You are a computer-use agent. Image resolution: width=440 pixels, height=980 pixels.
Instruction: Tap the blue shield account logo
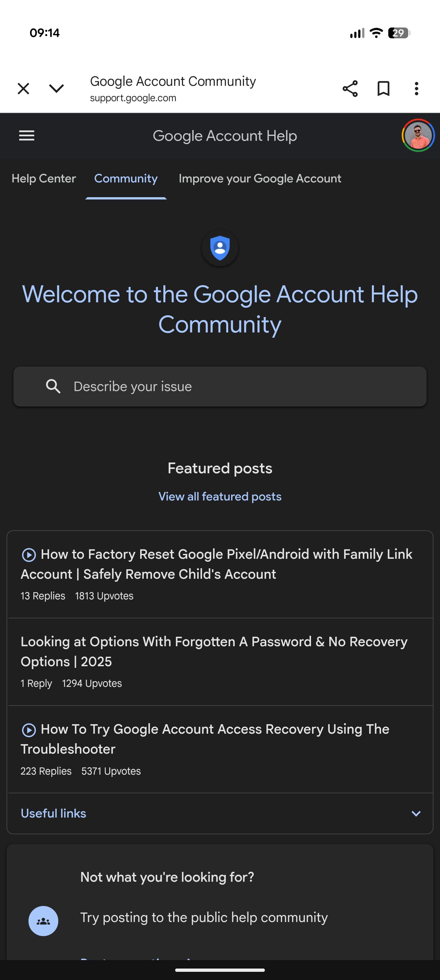220,248
